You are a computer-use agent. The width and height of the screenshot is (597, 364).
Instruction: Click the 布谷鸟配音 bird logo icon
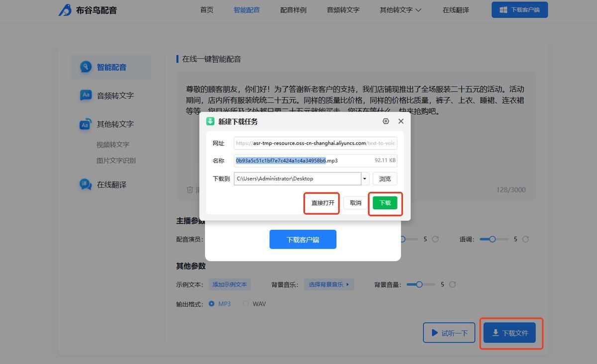click(65, 10)
